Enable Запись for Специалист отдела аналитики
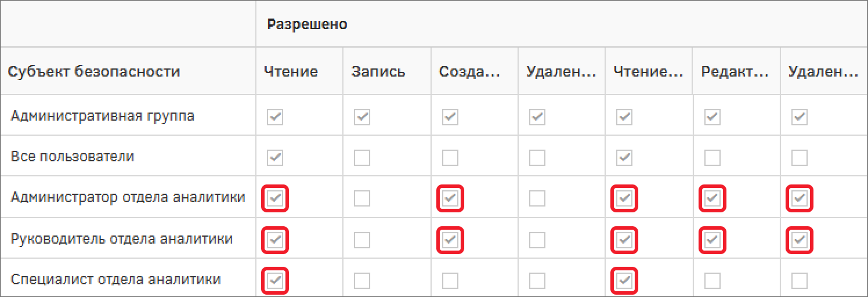The height and width of the screenshot is (297, 868). pyautogui.click(x=362, y=281)
